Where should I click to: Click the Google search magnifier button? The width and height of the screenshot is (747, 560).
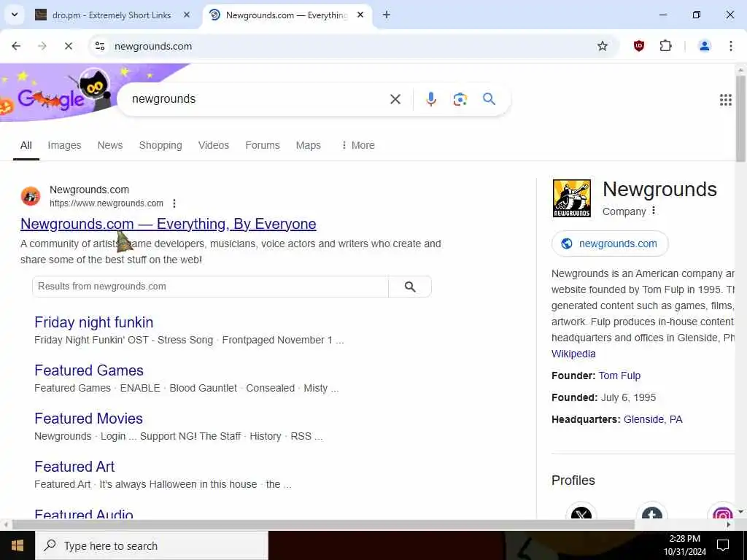click(x=489, y=99)
